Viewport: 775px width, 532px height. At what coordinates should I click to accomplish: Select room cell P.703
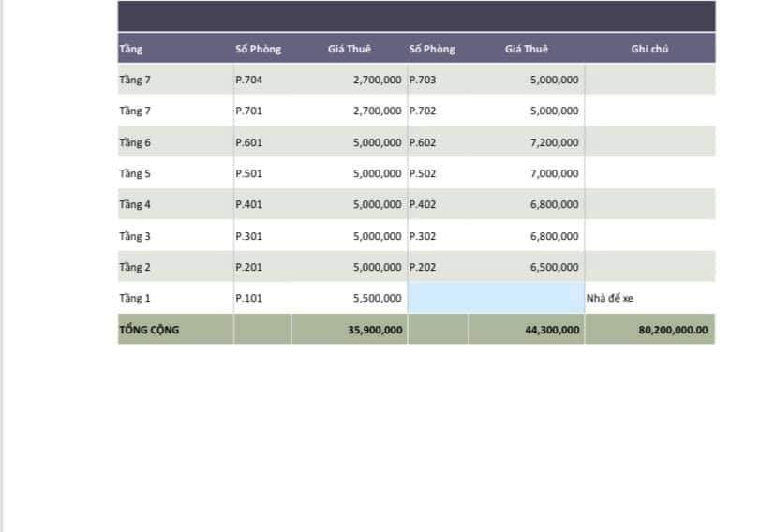pos(422,80)
